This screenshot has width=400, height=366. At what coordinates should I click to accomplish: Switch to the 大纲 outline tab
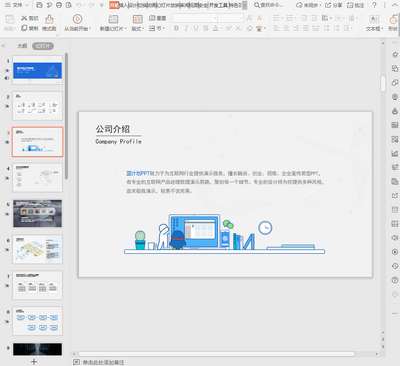coord(22,46)
